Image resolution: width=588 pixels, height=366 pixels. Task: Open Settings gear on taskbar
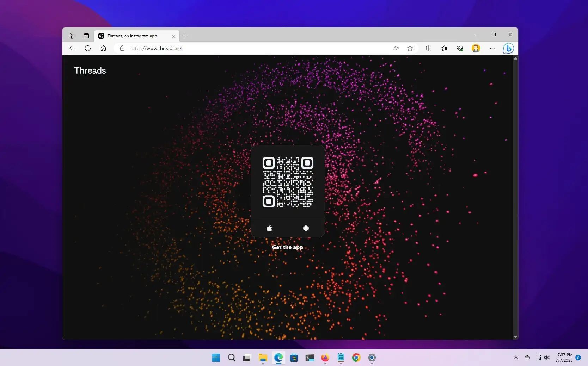tap(372, 358)
